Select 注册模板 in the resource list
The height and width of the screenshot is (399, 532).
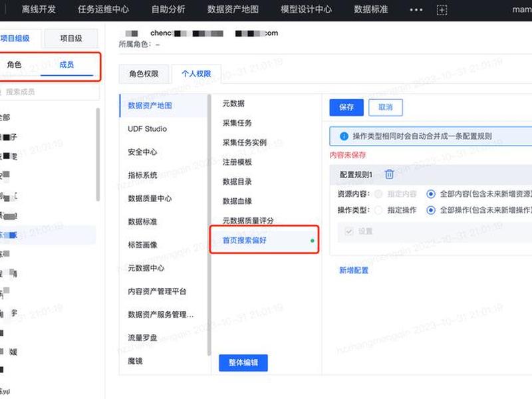pyautogui.click(x=267, y=162)
